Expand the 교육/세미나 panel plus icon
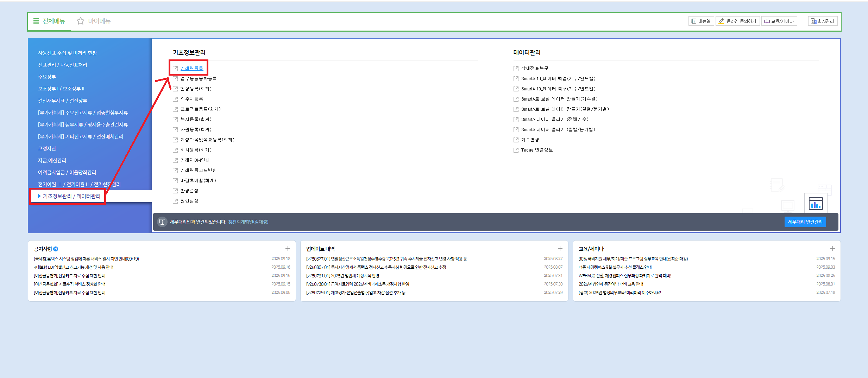This screenshot has height=378, width=868. [x=832, y=249]
